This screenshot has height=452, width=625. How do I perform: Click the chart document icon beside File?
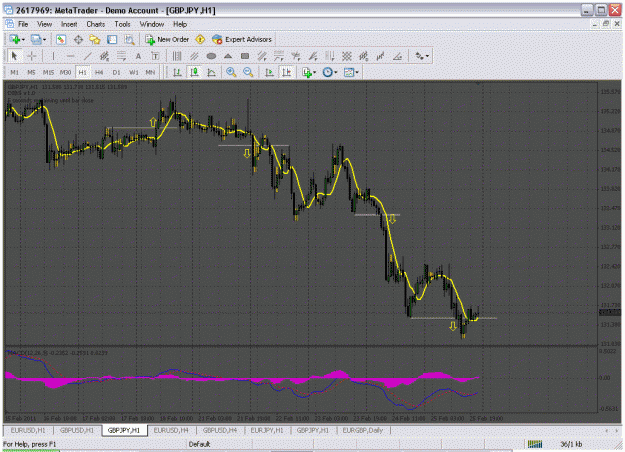coord(10,24)
